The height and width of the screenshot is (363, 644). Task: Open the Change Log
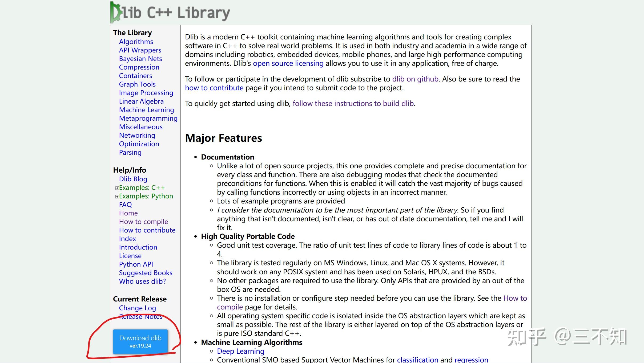click(x=137, y=308)
